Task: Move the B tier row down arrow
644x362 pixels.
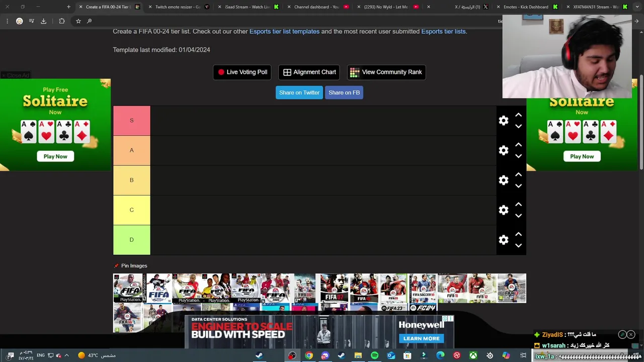Action: 518,186
